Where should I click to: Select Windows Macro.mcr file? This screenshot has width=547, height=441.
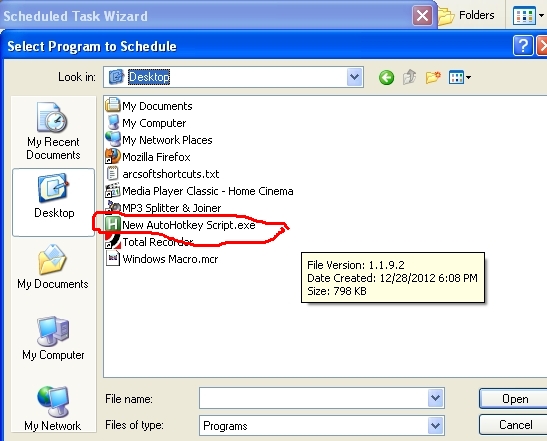(162, 259)
